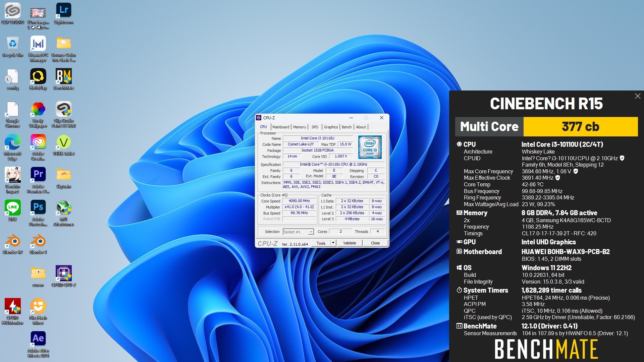This screenshot has height=362, width=644.
Task: Launch BenchMate desktop shortcut
Action: pyautogui.click(x=63, y=79)
